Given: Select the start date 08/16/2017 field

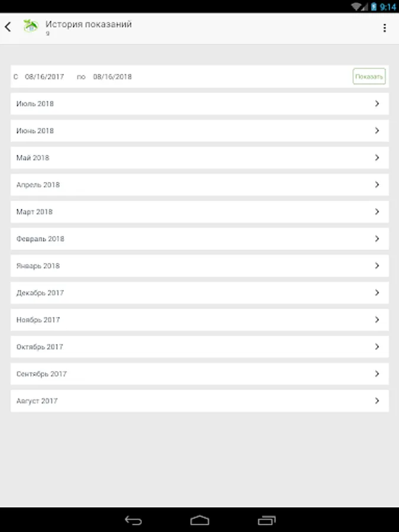Looking at the screenshot, I should click(44, 77).
